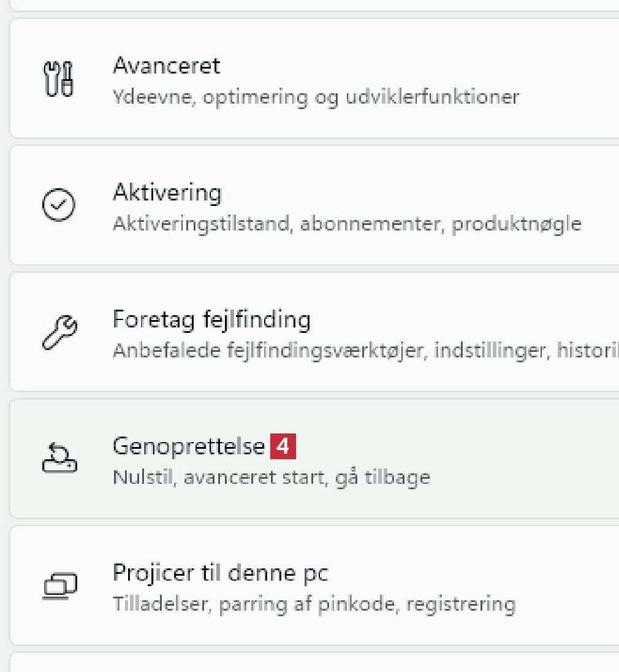Click the 'Ydeevne, optimering og udviklerfunktioner' description
This screenshot has height=672, width=619.
click(316, 97)
